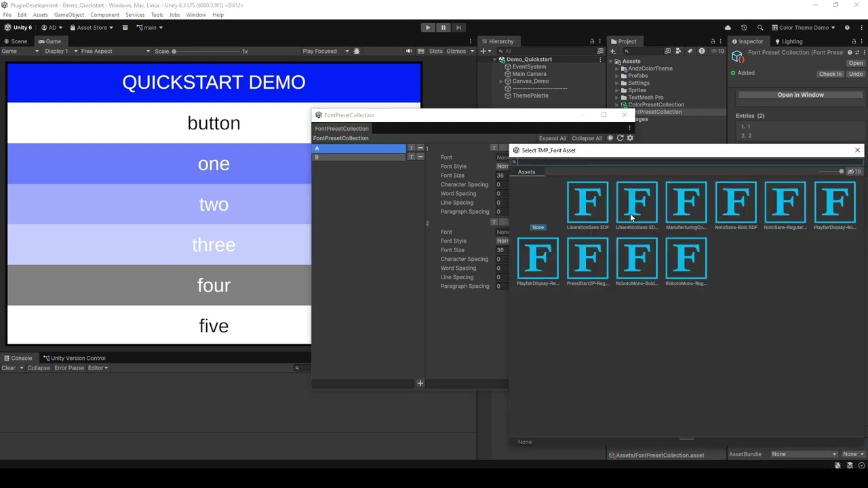Open the Play Focused dropdown
The width and height of the screenshot is (868, 488).
[325, 52]
